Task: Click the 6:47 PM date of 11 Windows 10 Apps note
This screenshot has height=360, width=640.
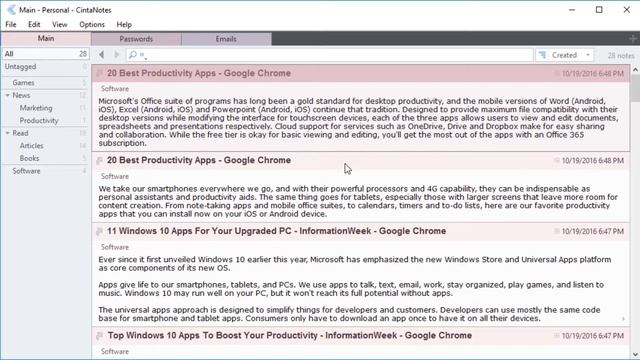Action: pyautogui.click(x=593, y=231)
